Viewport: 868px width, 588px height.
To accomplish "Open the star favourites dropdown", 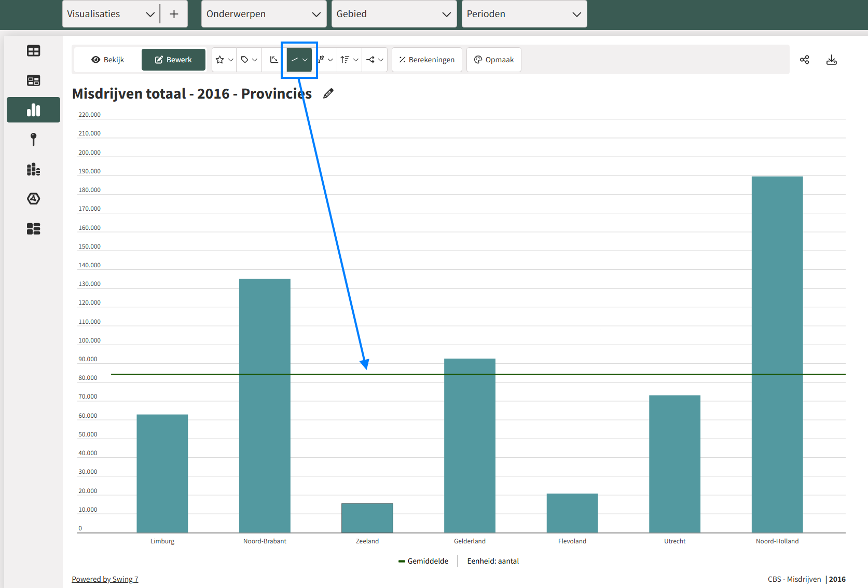I will [x=224, y=60].
